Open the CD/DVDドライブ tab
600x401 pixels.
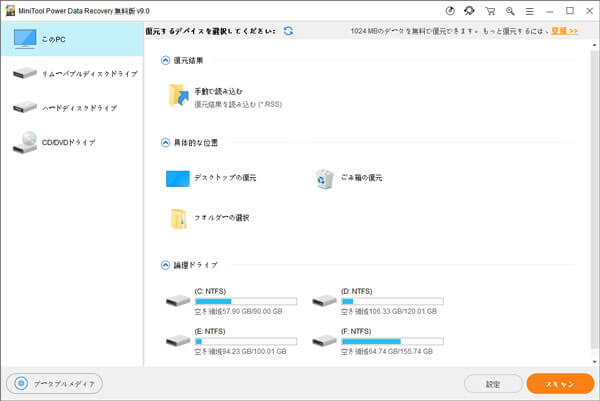(x=72, y=142)
